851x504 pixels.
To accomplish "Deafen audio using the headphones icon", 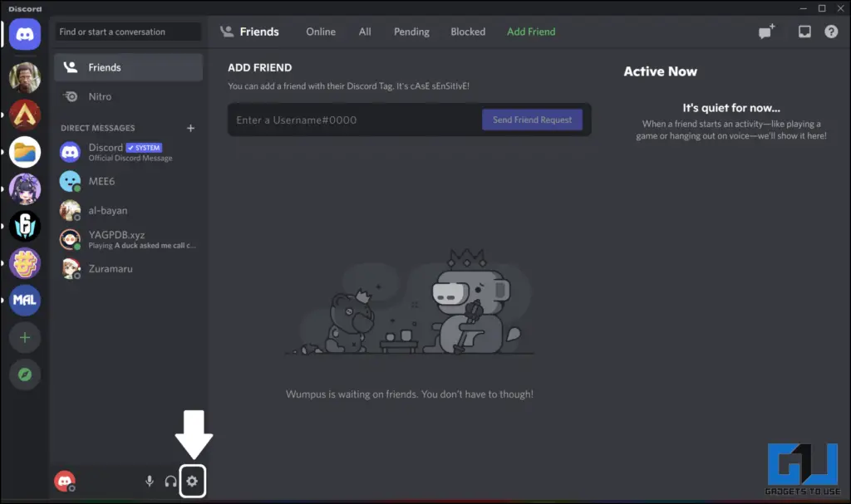I will 170,481.
